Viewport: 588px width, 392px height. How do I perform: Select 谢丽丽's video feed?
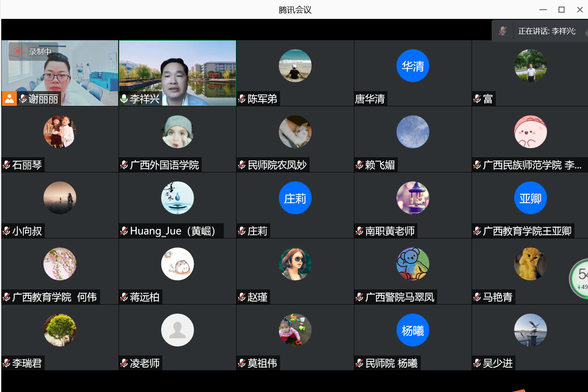pos(60,73)
